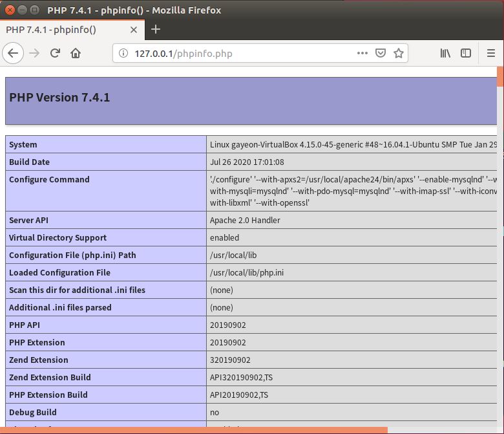
Task: Click the PHP Extension Build label
Action: pyautogui.click(x=48, y=395)
